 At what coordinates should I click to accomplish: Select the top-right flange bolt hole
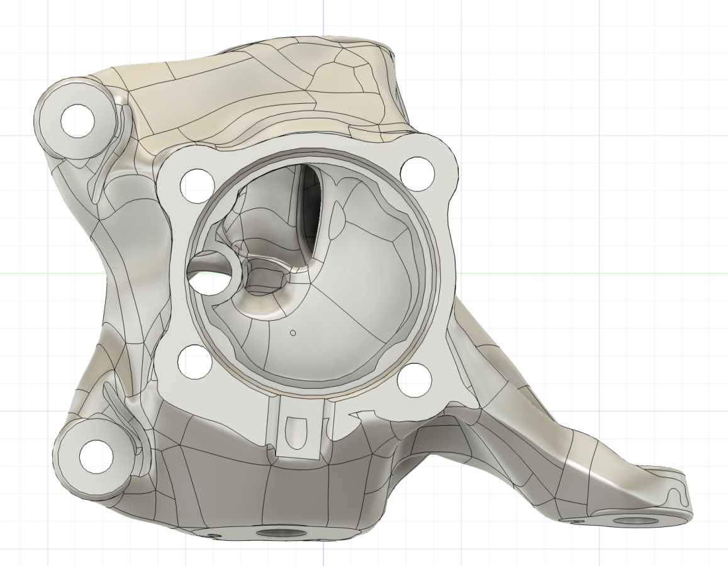click(x=417, y=174)
